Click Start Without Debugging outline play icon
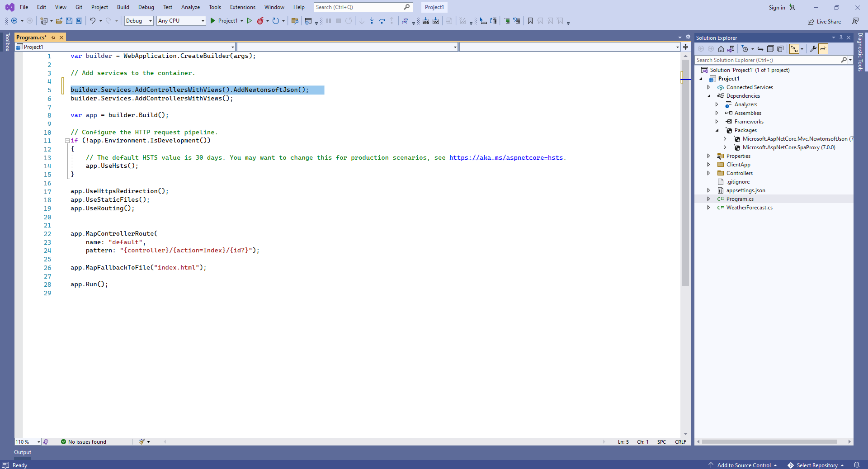 pos(249,21)
